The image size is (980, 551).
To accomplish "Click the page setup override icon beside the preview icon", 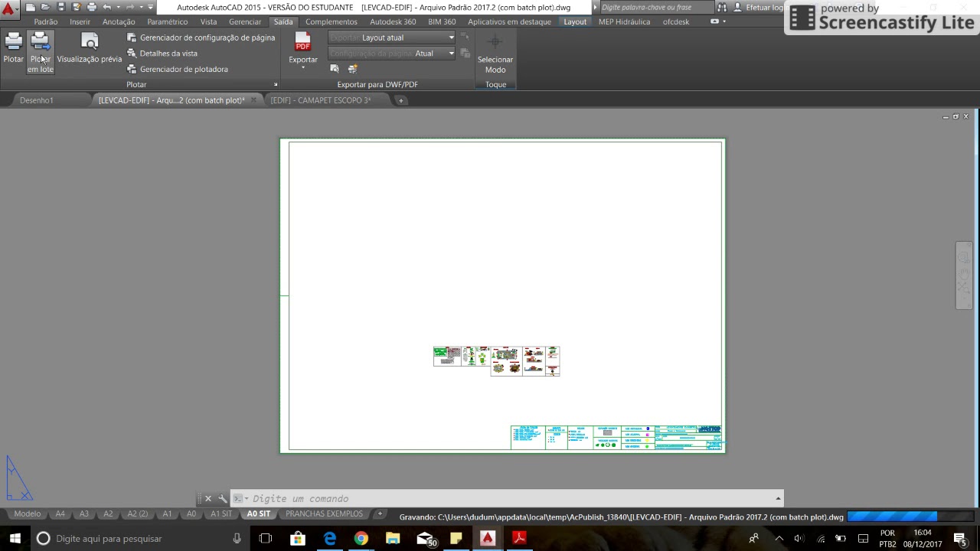I will (352, 69).
